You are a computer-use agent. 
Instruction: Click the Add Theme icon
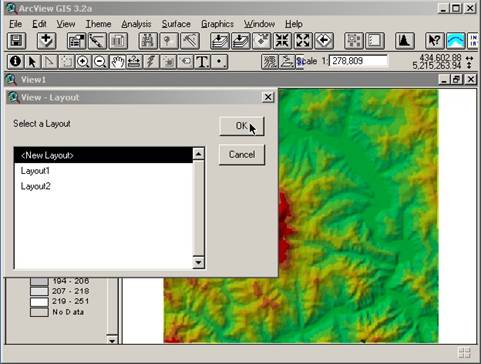coord(46,41)
